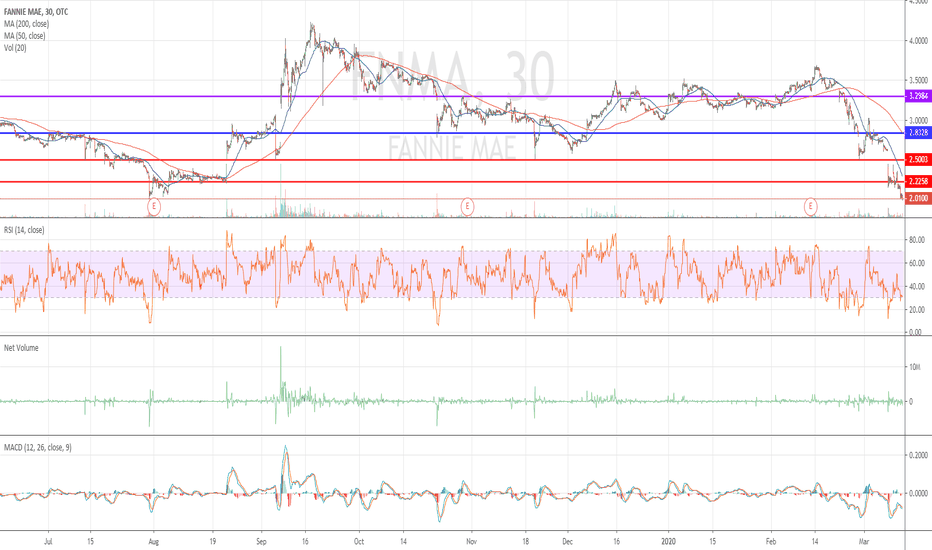The height and width of the screenshot is (550, 932).
Task: Click the Sep date on time axis
Action: [262, 542]
